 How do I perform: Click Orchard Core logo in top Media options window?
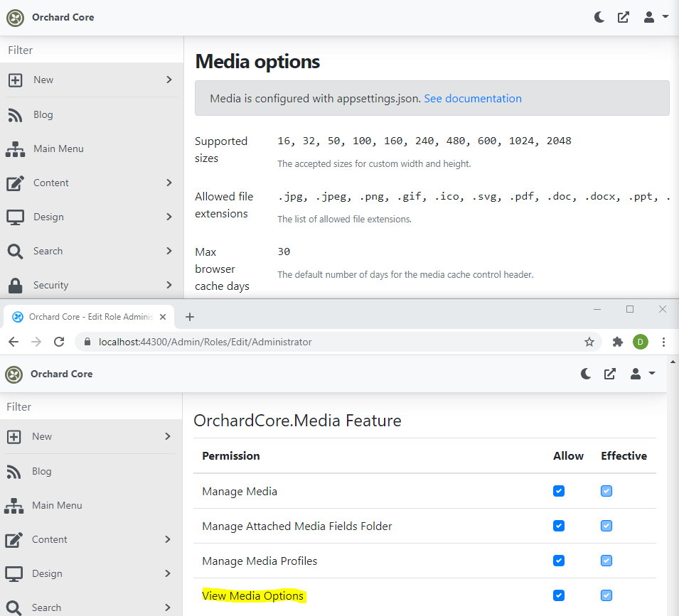[x=15, y=18]
